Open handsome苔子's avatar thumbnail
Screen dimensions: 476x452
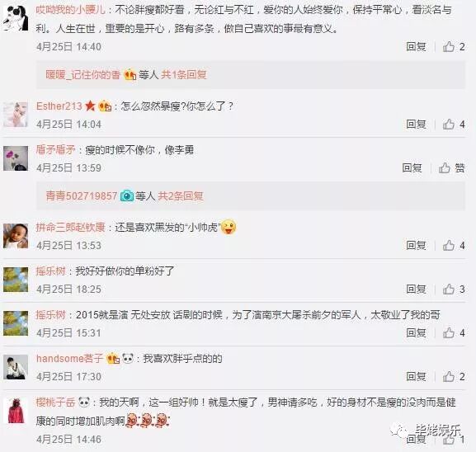pos(16,367)
